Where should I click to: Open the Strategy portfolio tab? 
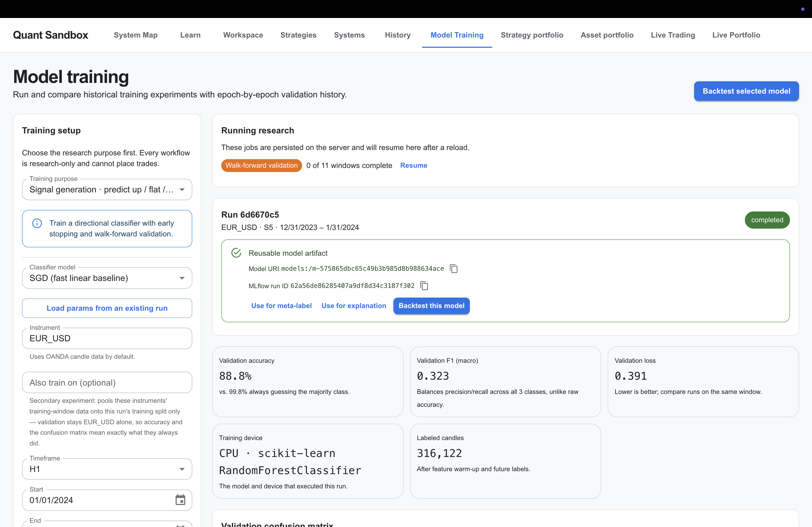(532, 35)
